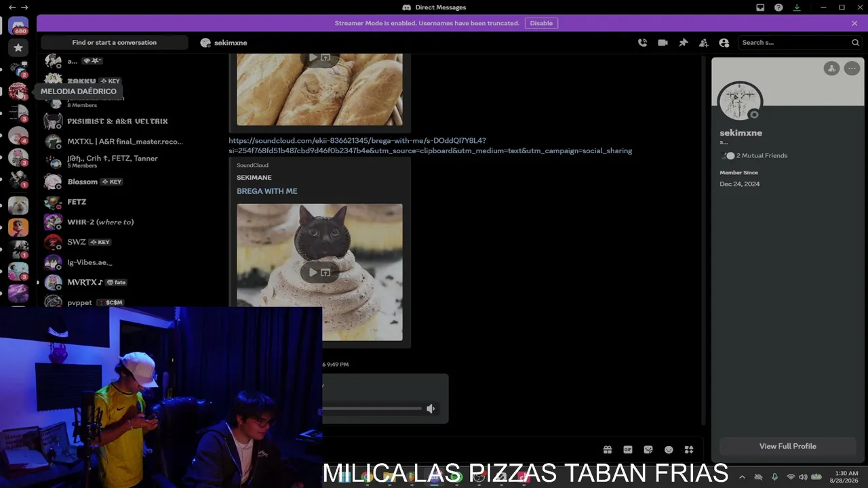Dismiss the Streamer Mode banner

854,23
